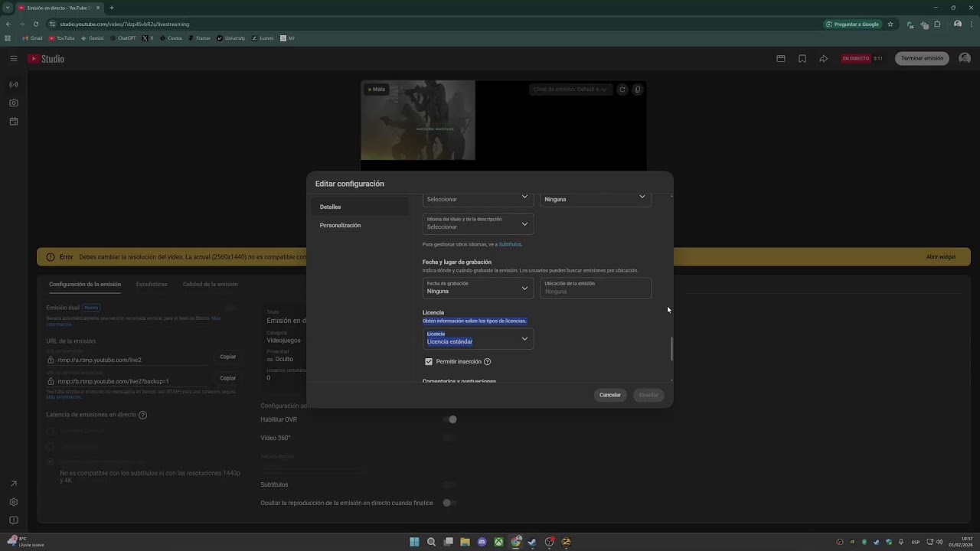
Task: Click Terminar emisión button
Action: tap(922, 59)
